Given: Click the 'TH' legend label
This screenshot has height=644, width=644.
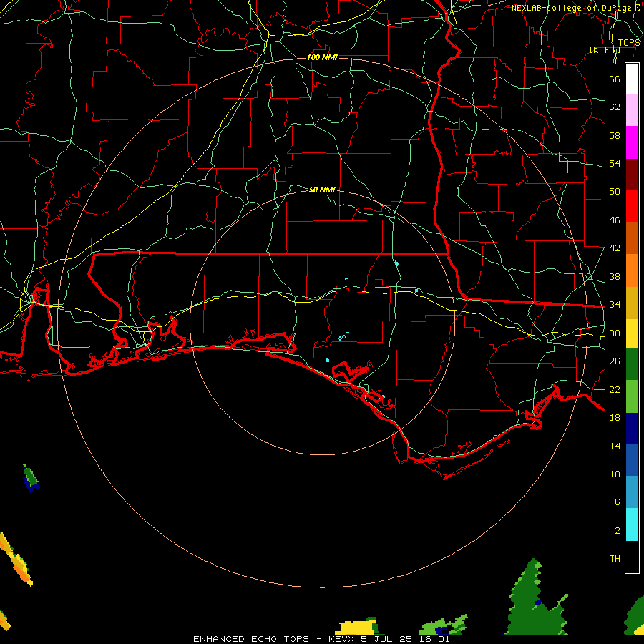Looking at the screenshot, I should (615, 559).
